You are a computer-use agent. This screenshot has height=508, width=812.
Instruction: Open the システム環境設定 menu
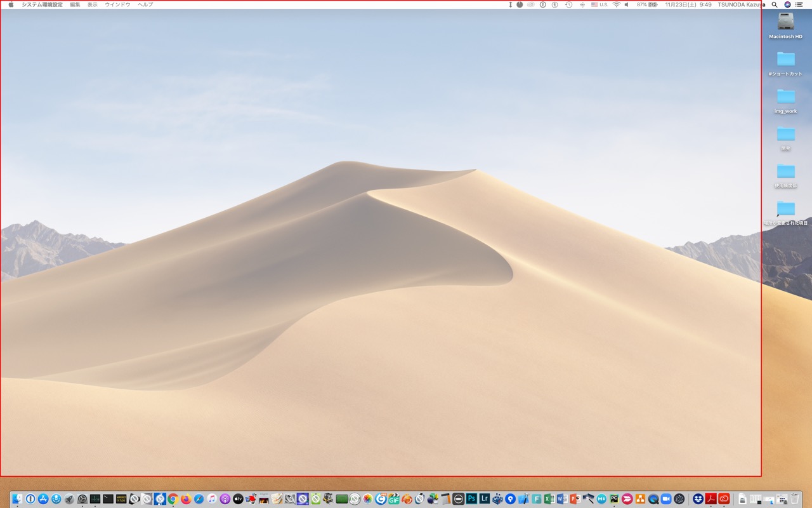coord(42,4)
